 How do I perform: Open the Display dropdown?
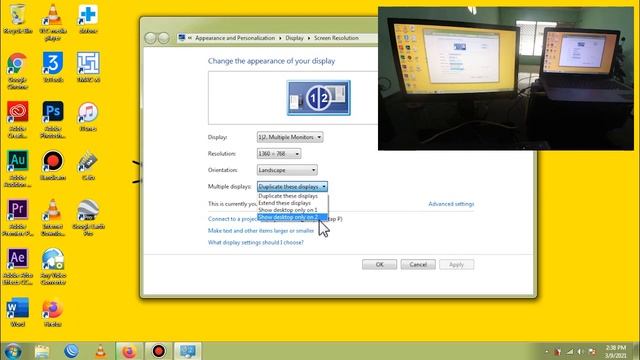[290, 137]
